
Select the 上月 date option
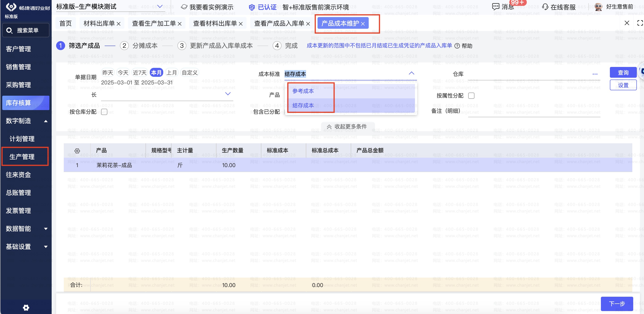[x=172, y=73]
